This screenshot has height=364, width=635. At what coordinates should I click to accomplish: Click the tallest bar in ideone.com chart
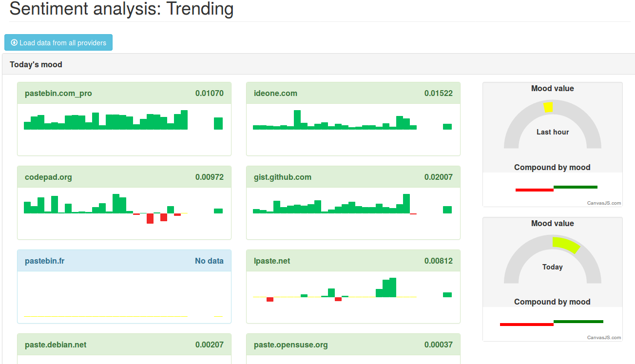[297, 119]
